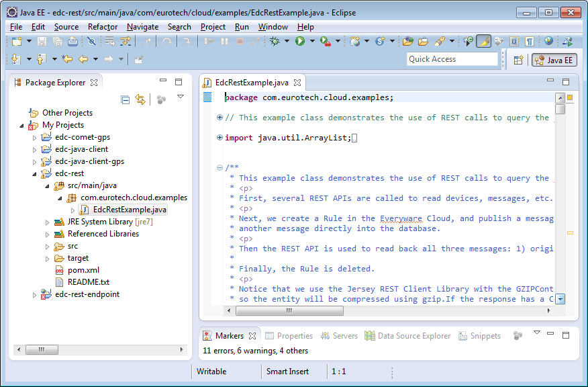Collapse all projects in Package Explorer

(125, 99)
